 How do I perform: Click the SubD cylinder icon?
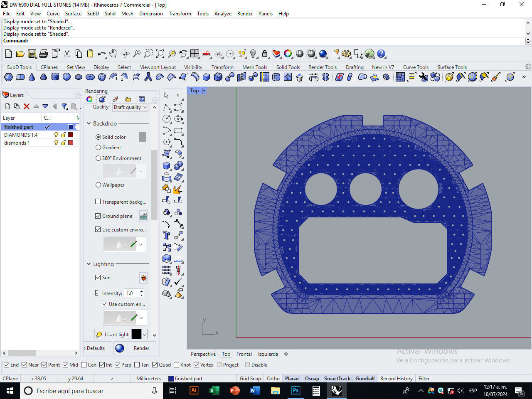pos(55,77)
